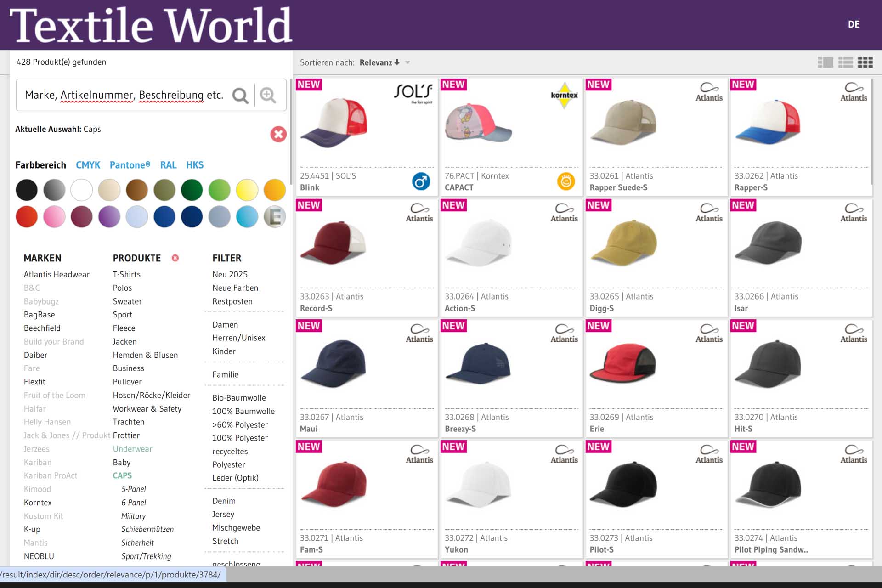Click the search magnifier icon
The image size is (882, 588).
[x=240, y=96]
